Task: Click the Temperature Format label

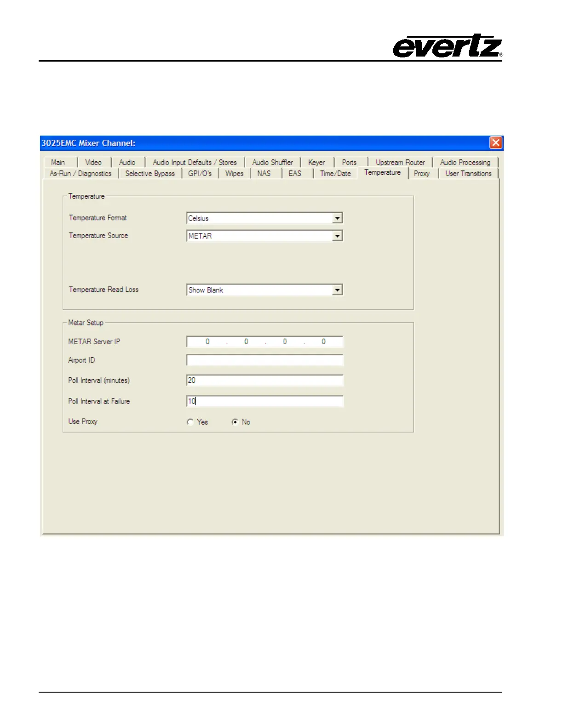Action: (98, 218)
